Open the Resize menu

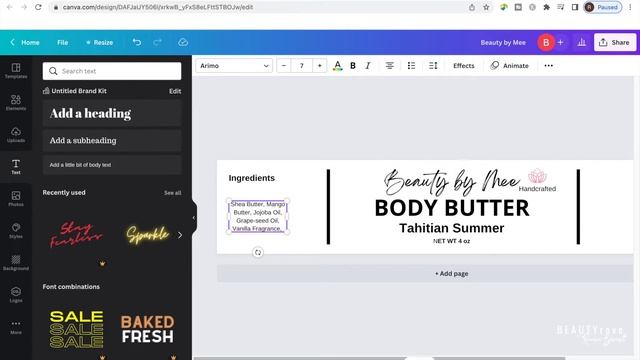click(100, 42)
